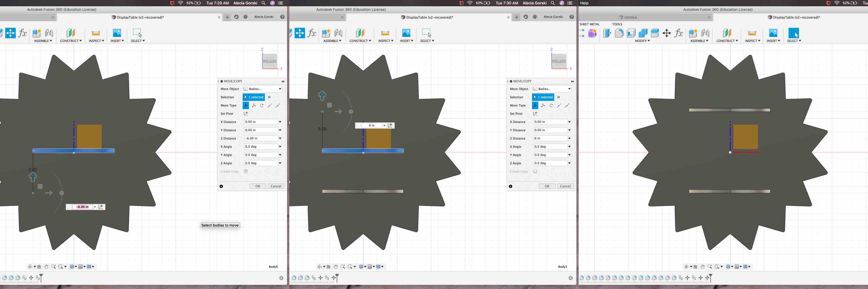Image resolution: width=868 pixels, height=289 pixels.
Task: Click Fillet icon in right window toolbar
Action: point(619,33)
